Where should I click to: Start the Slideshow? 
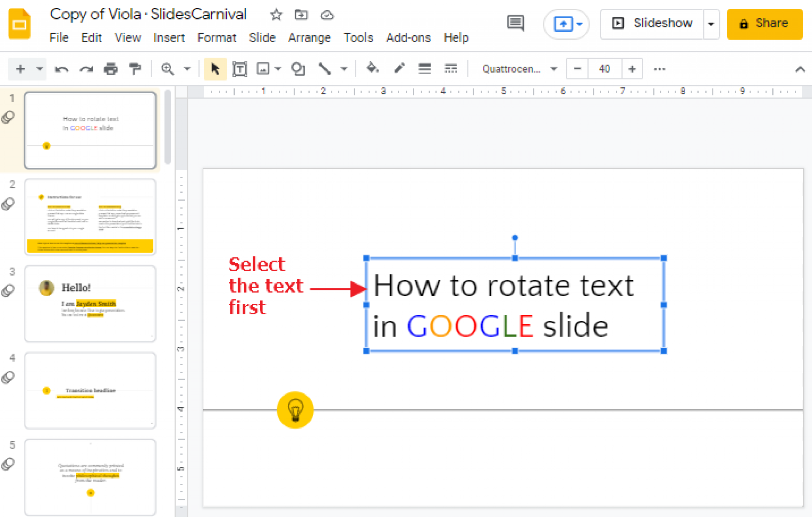coord(652,24)
